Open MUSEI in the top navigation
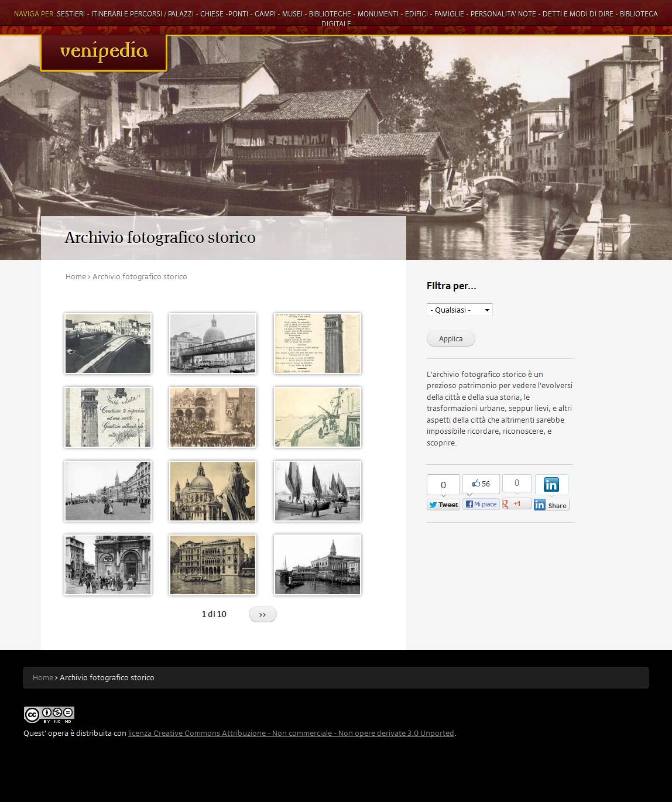This screenshot has width=672, height=802. point(292,13)
